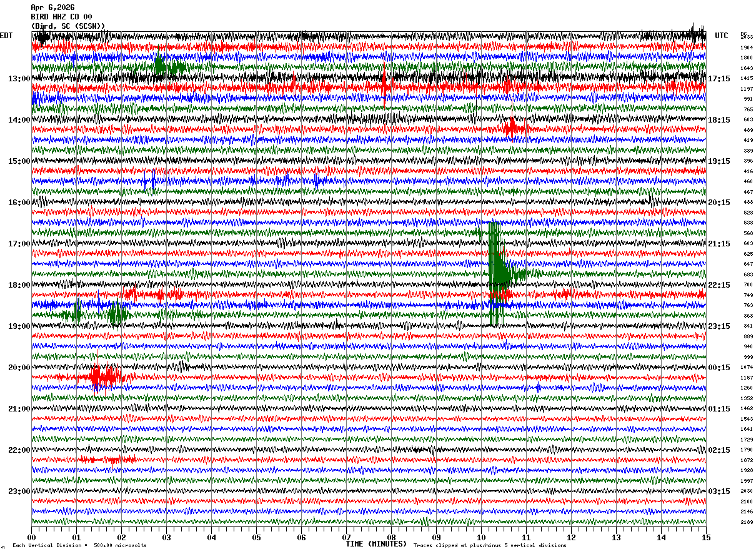Select the 16:00 EDT time label
The image size is (756, 554).
[x=19, y=203]
